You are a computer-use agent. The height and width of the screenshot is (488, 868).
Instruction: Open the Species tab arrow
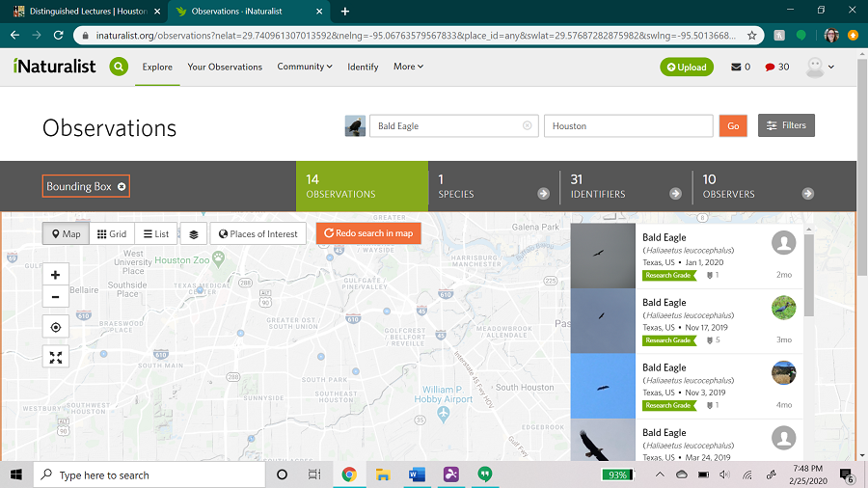pyautogui.click(x=543, y=194)
